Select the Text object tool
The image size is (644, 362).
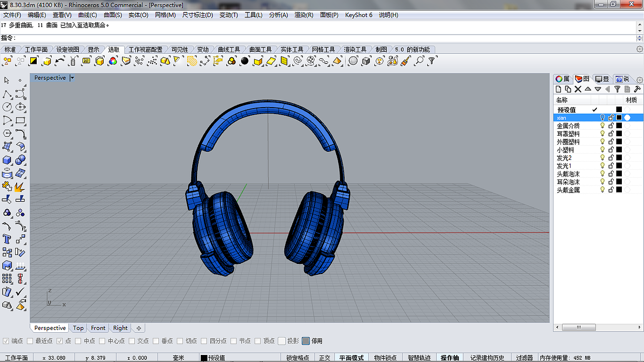coord(7,239)
